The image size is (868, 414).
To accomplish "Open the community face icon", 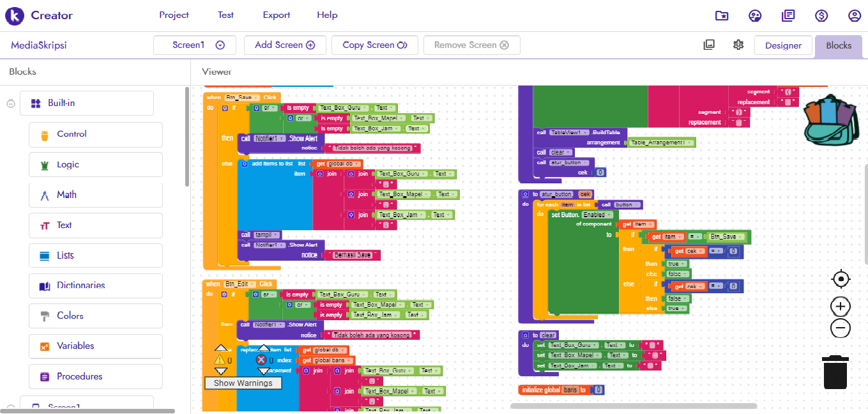I will [755, 16].
